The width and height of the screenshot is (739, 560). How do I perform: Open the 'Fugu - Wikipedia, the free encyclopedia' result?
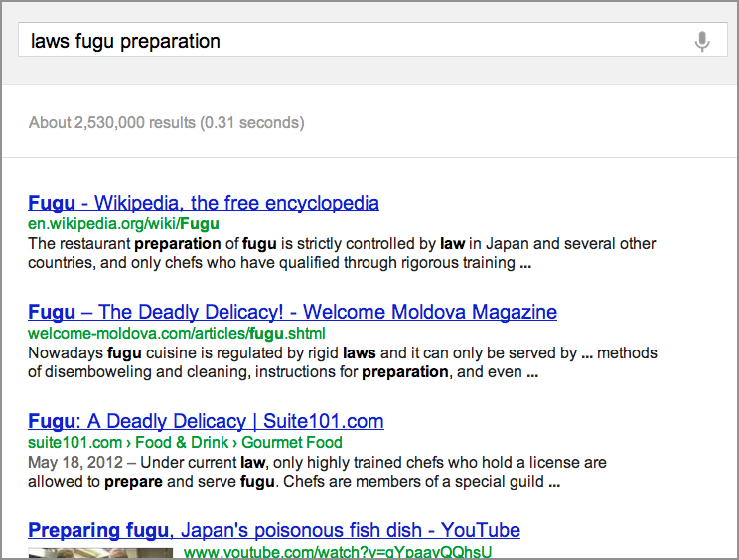[204, 203]
